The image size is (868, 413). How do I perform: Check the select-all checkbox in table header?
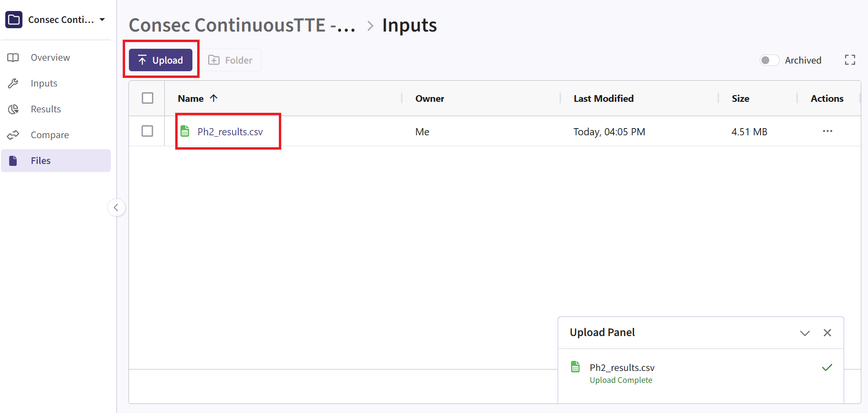(x=148, y=98)
